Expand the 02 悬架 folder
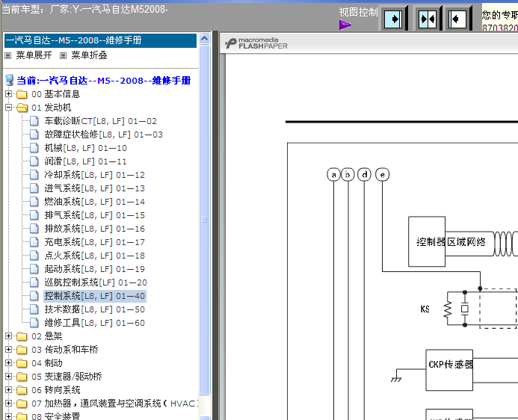518x420 pixels. point(8,336)
